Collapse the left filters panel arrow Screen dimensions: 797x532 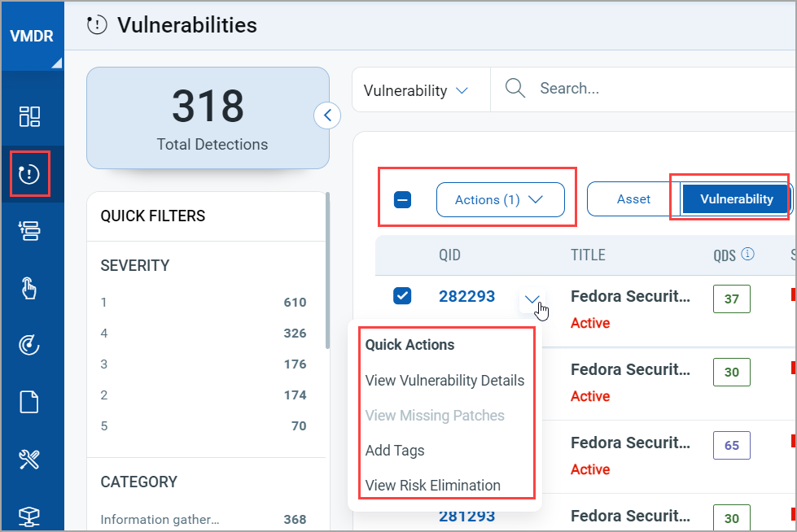pos(326,116)
